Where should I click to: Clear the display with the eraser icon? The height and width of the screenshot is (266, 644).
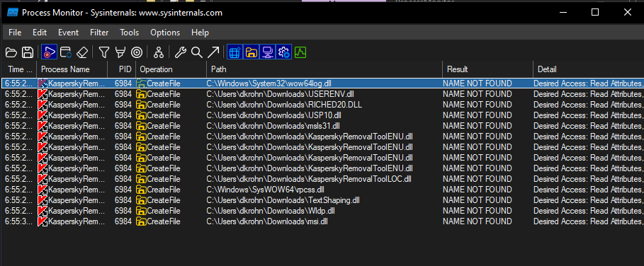[x=82, y=52]
